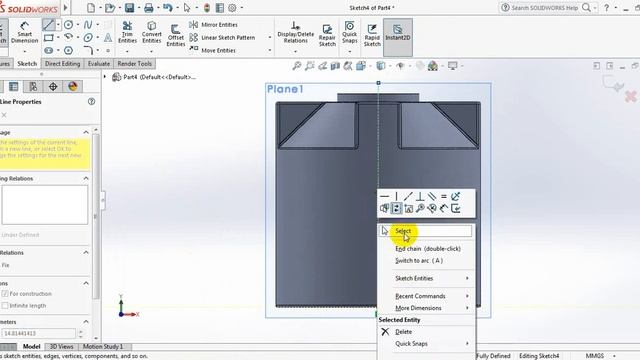Click the Save icon
The image size is (640, 360).
[129, 8]
